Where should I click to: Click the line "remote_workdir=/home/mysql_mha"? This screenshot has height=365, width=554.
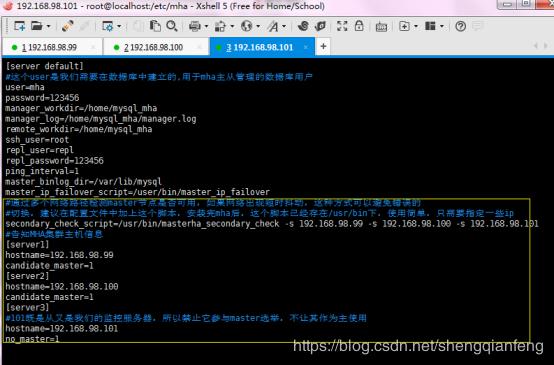(78, 129)
